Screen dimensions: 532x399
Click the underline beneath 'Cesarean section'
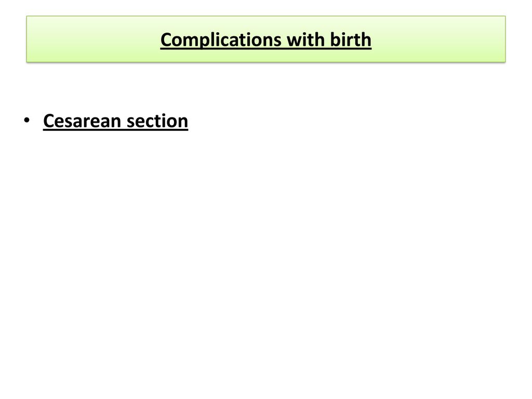click(116, 129)
